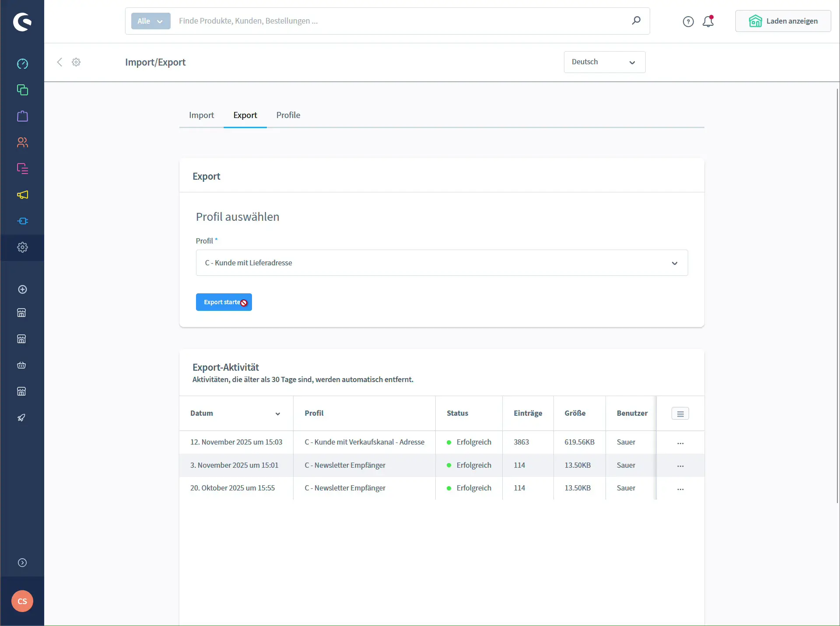This screenshot has width=840, height=626.
Task: Open the Content section
Action: pos(22,168)
